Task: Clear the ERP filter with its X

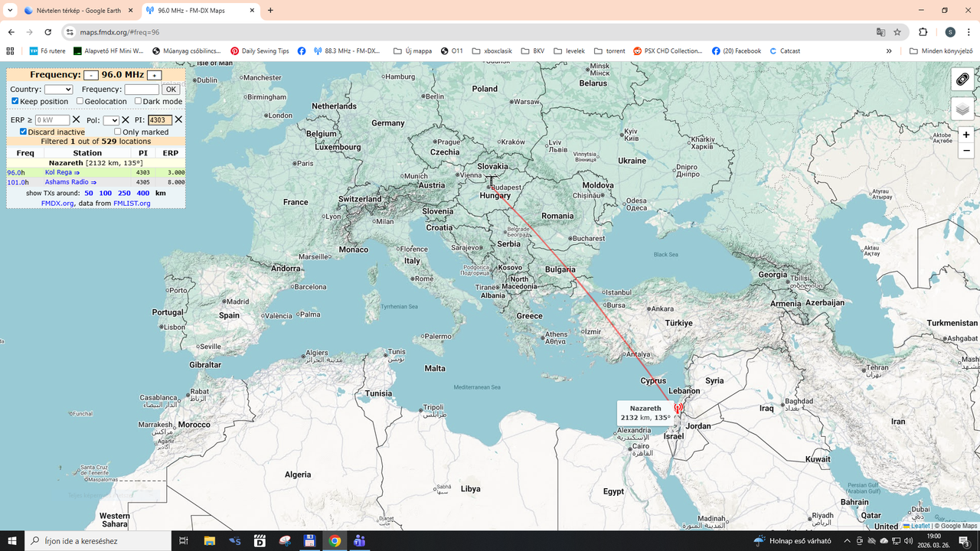Action: 76,120
